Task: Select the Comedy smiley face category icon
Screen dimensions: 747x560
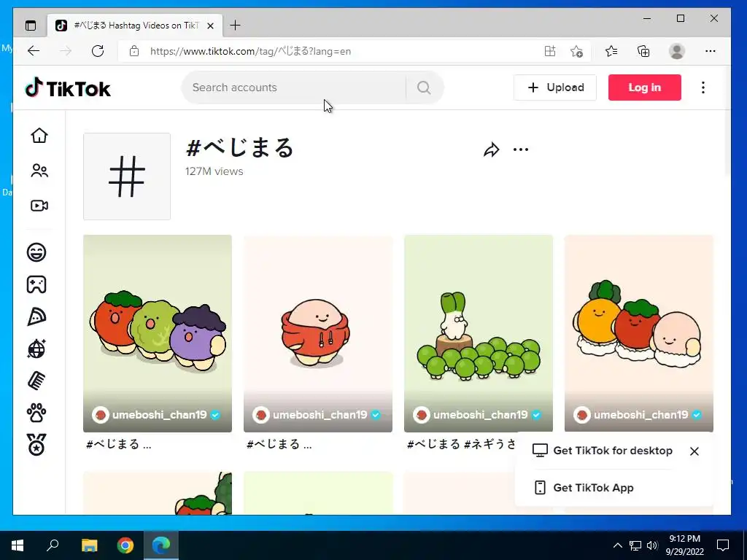Action: (x=36, y=252)
